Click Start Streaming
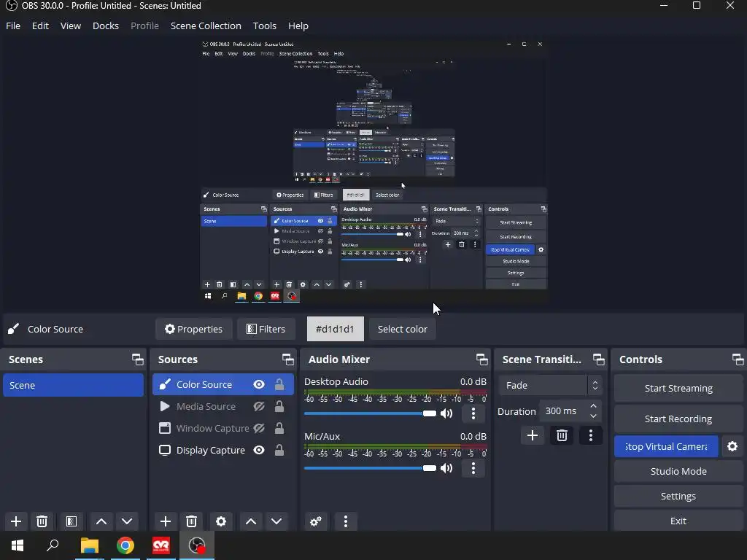This screenshot has height=560, width=747. pos(678,388)
